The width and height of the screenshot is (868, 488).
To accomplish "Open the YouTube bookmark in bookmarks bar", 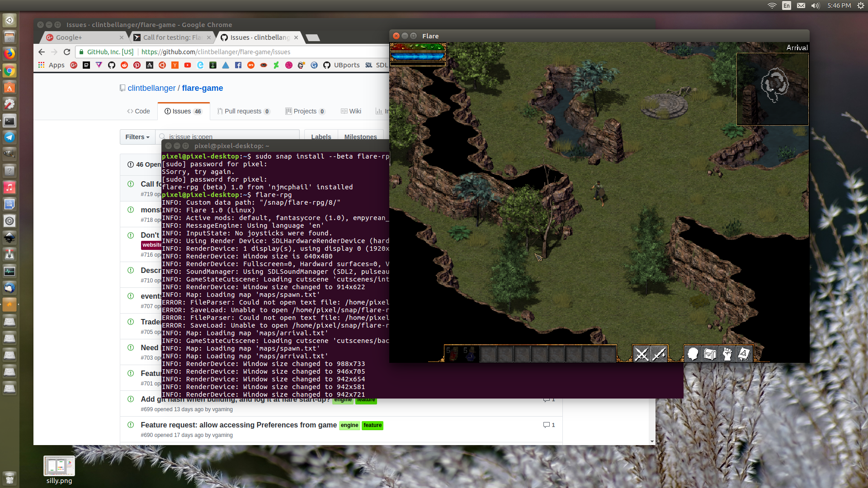I will pyautogui.click(x=188, y=65).
